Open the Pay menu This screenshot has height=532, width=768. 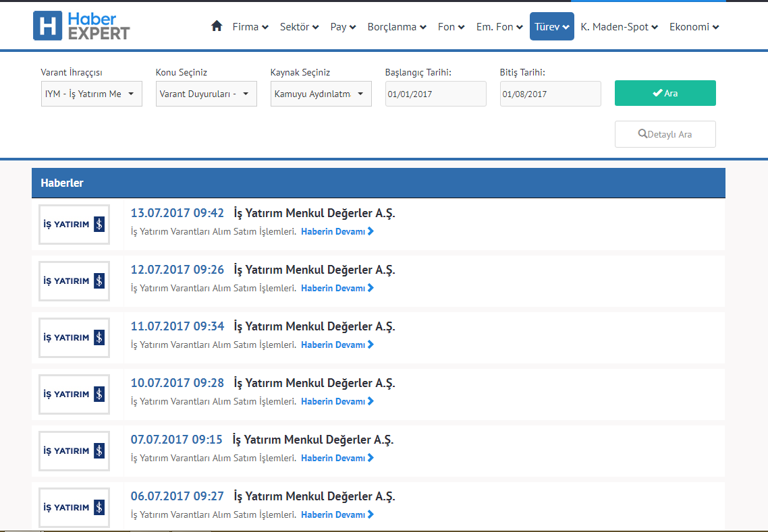point(343,27)
